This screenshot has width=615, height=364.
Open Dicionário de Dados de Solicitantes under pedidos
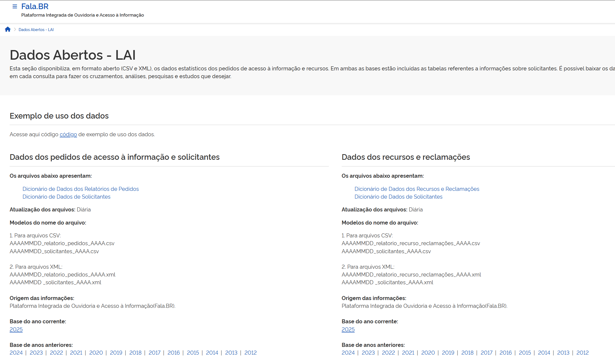click(x=66, y=197)
